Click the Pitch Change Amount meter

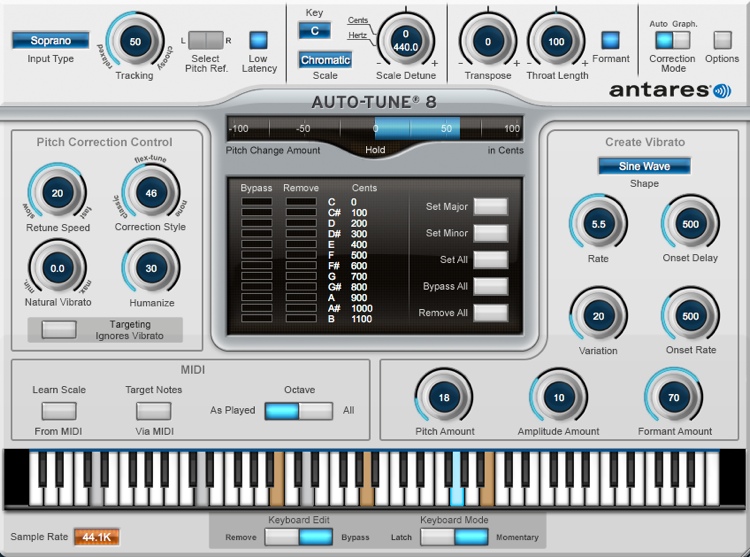point(374,129)
